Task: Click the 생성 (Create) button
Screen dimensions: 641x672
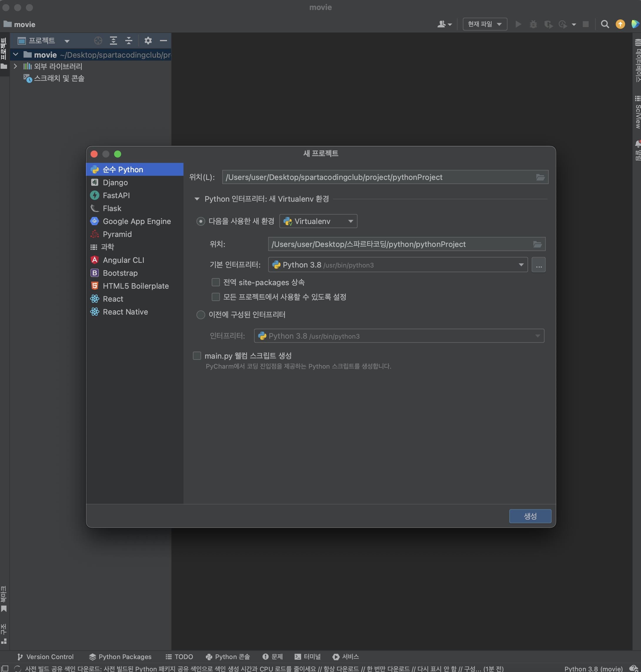Action: (x=530, y=516)
